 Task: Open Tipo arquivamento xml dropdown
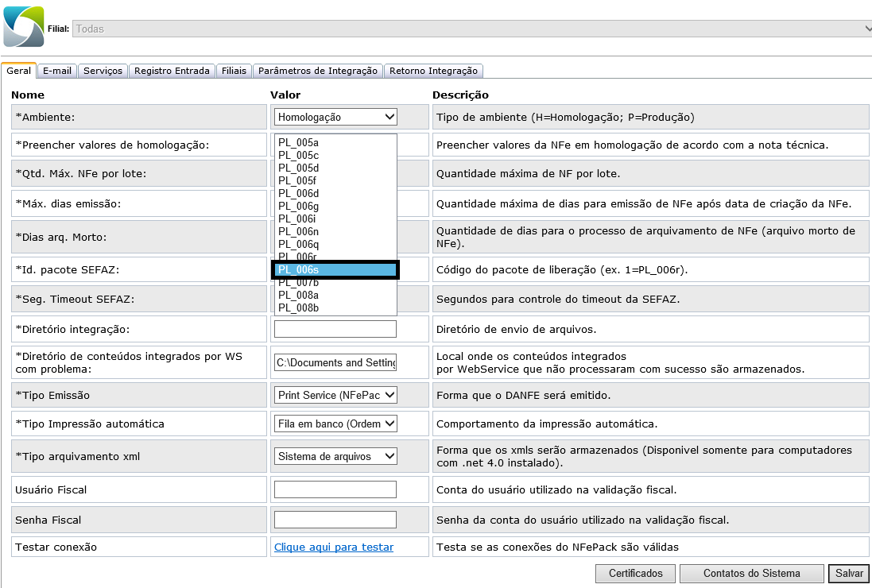[x=335, y=456]
